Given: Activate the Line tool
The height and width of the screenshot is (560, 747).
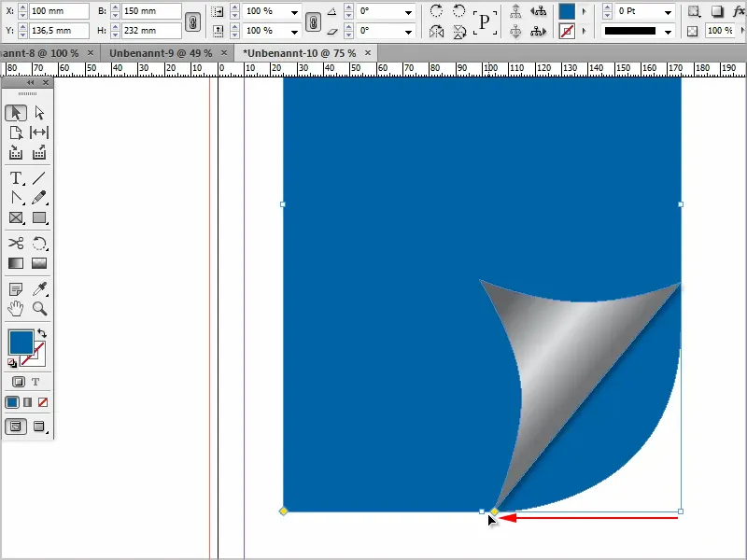Looking at the screenshot, I should point(39,178).
